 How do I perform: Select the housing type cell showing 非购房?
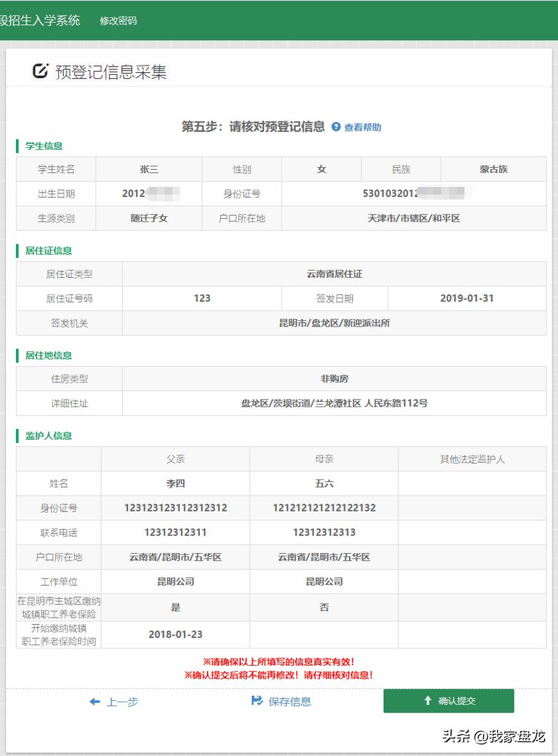(334, 379)
